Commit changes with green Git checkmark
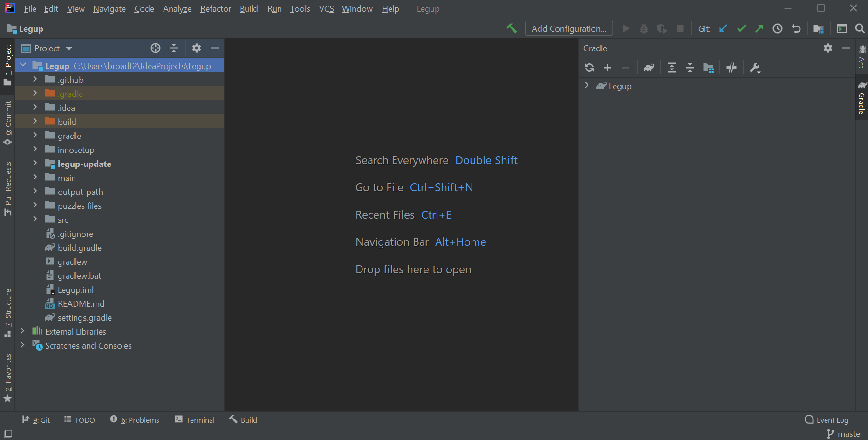 click(x=741, y=28)
